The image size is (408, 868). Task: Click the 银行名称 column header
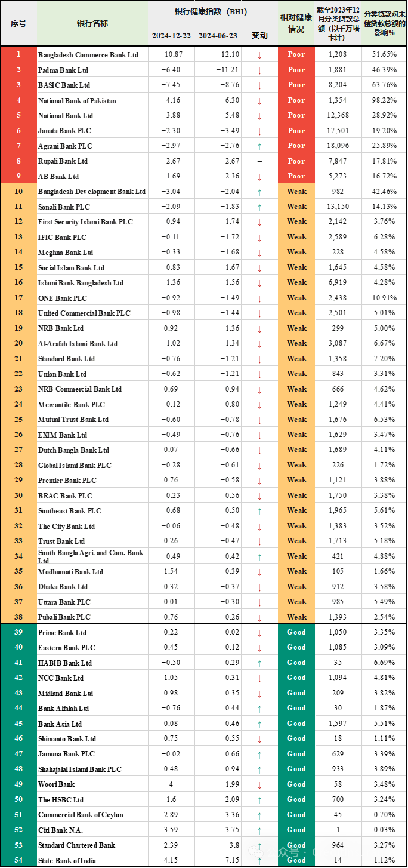pyautogui.click(x=92, y=23)
